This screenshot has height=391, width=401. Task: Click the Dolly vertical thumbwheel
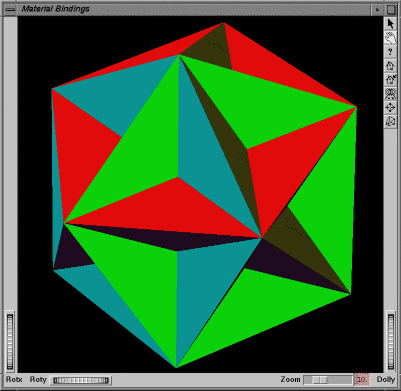coord(391,342)
